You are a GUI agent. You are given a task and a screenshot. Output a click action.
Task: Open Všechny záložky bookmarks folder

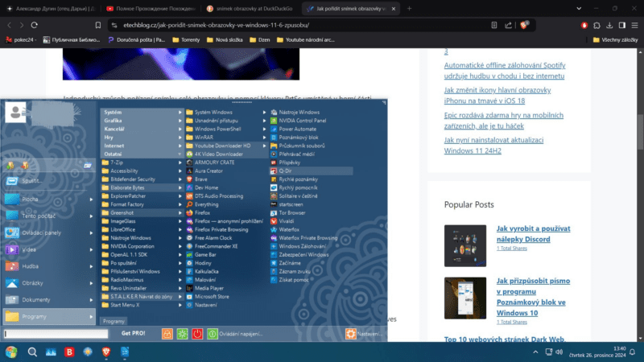(x=615, y=39)
